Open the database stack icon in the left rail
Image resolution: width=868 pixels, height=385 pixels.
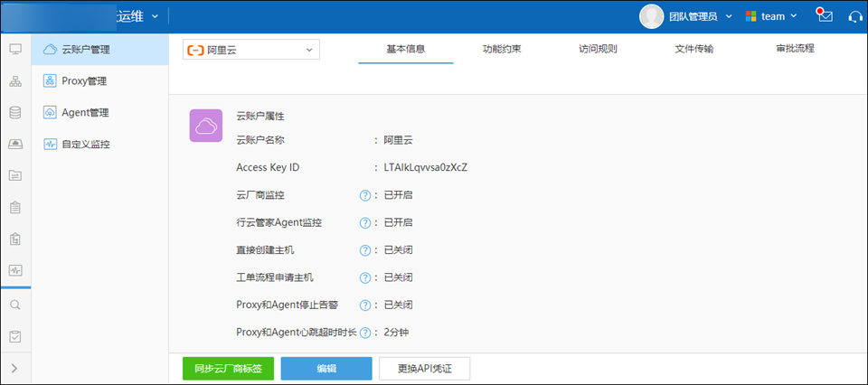15,113
